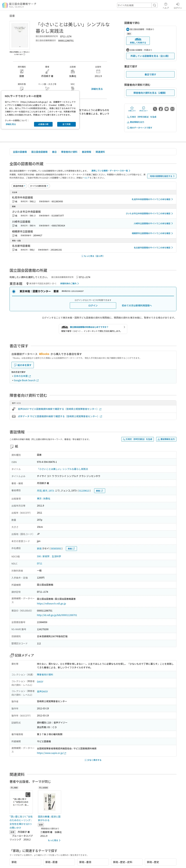
Task: Jump to 障害者向け資料 tab
Action: click(x=69, y=152)
